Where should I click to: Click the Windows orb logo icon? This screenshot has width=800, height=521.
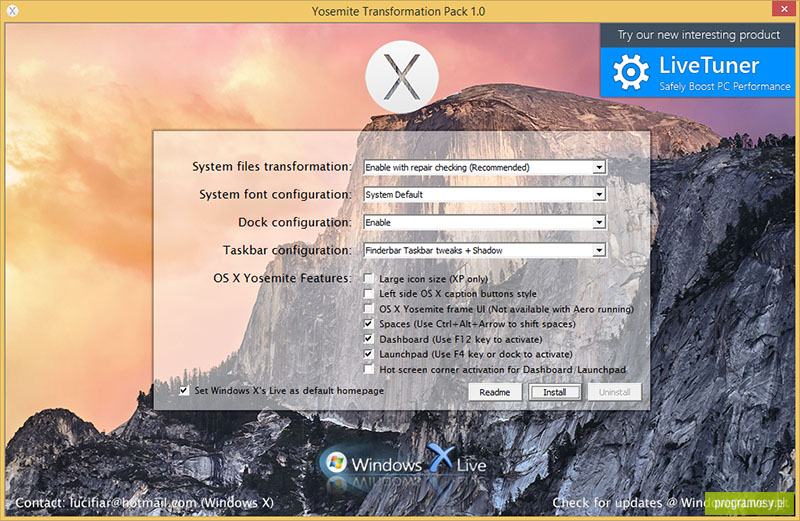point(336,462)
